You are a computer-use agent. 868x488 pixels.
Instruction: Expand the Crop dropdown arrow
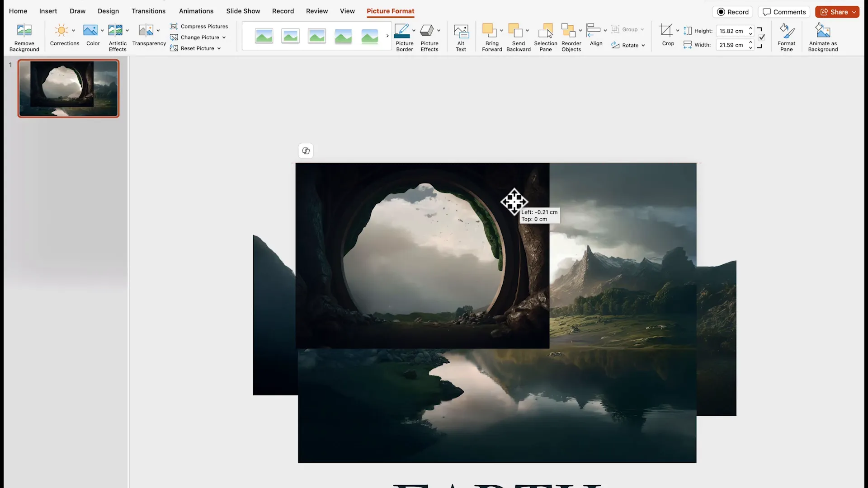pos(677,31)
